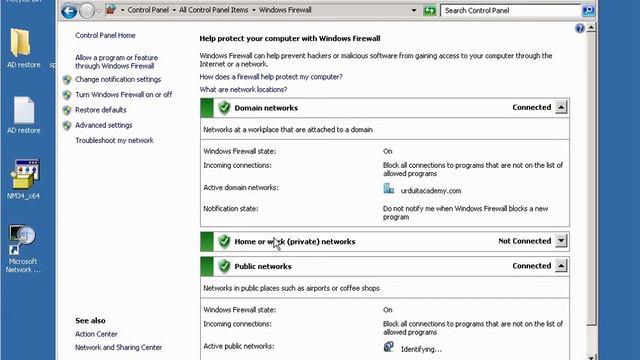Open Change notification settings link

click(118, 80)
